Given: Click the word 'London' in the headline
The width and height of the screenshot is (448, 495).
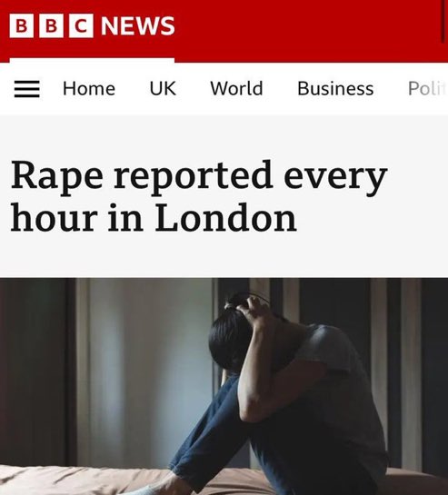Looking at the screenshot, I should (x=225, y=217).
